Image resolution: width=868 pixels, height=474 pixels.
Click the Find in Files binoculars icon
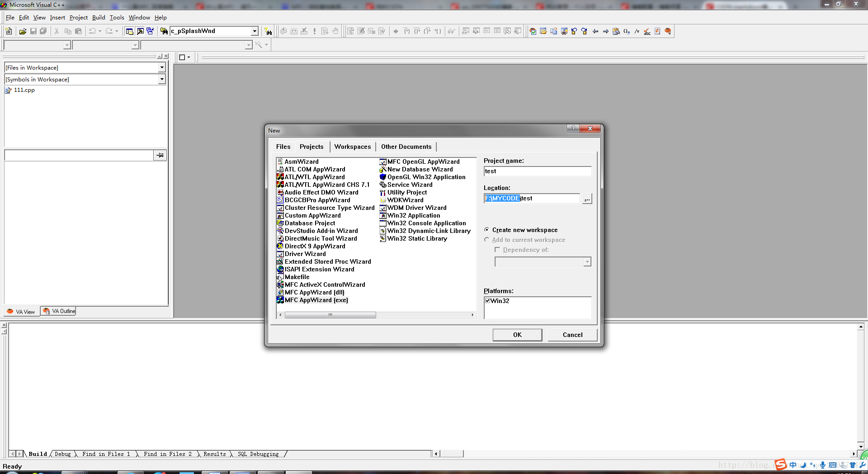click(x=164, y=31)
